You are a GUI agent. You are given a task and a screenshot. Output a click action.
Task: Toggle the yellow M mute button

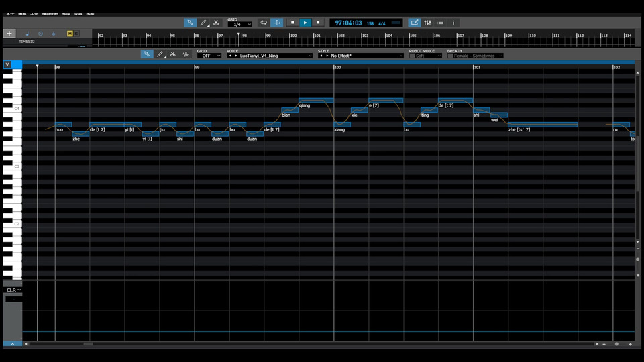(70, 34)
